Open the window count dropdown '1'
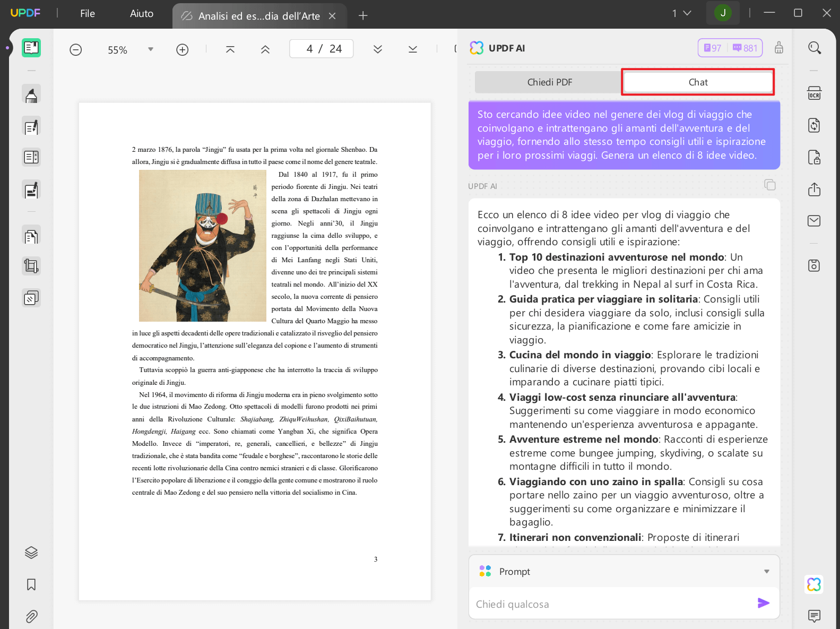The height and width of the screenshot is (629, 840). point(681,13)
